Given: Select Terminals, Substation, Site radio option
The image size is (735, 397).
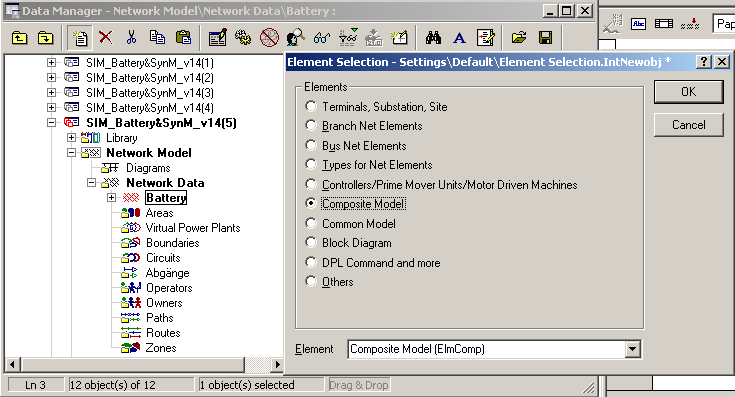Looking at the screenshot, I should [311, 106].
